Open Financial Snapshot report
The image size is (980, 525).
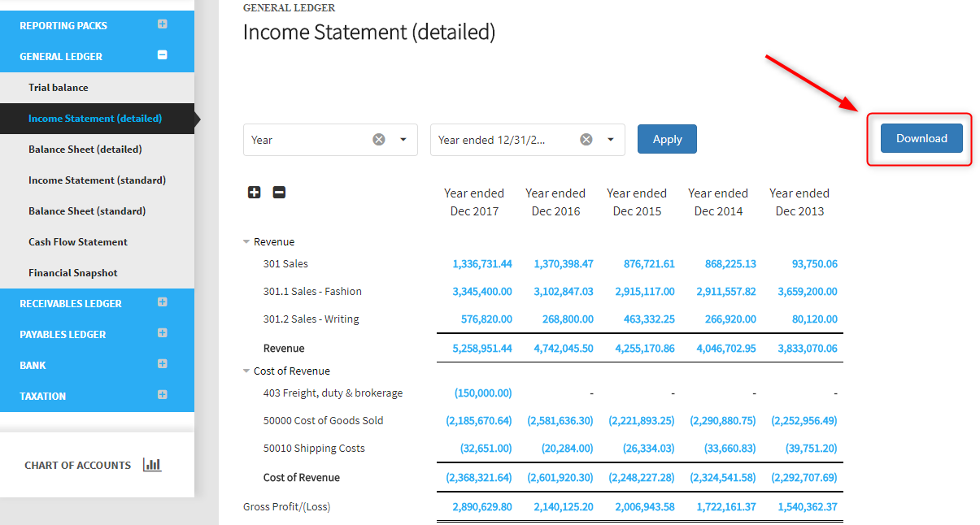click(73, 273)
